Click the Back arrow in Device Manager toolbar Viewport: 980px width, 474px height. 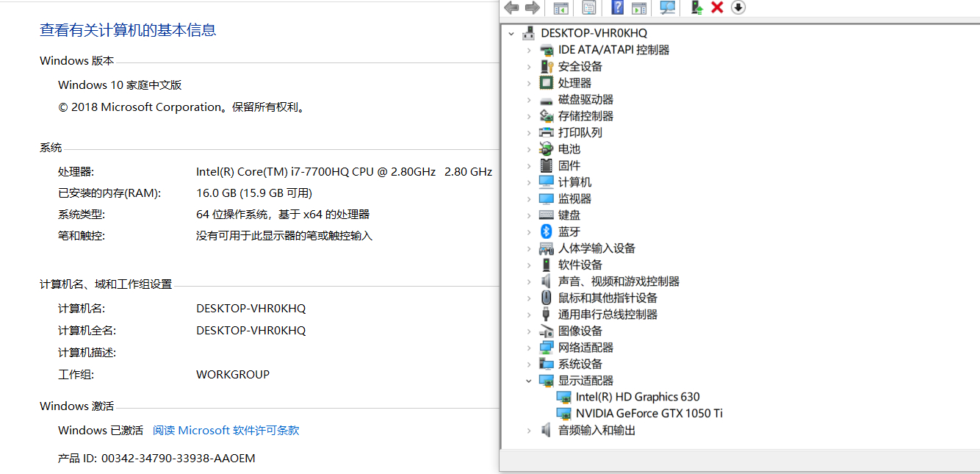(511, 7)
